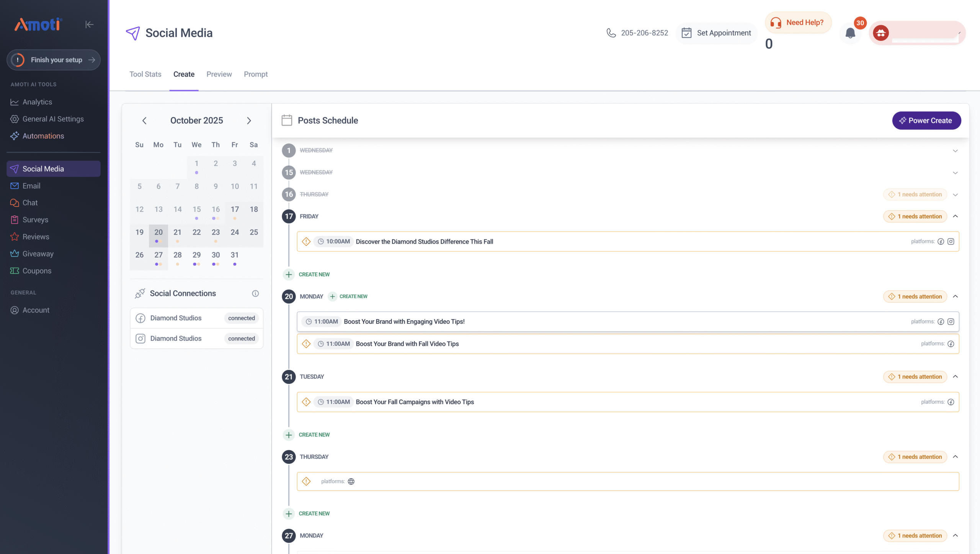
Task: Click the phone icon beside 205-206-8252
Action: coord(611,33)
